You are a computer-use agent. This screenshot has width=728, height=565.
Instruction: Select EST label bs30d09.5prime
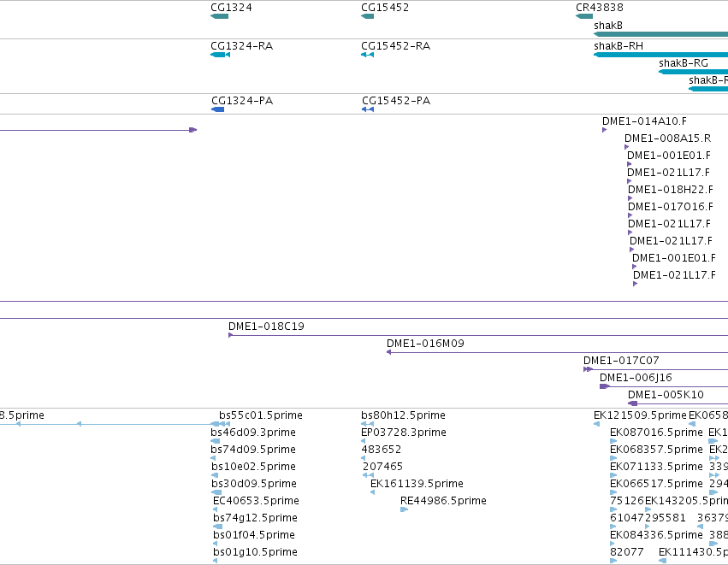coord(254,484)
